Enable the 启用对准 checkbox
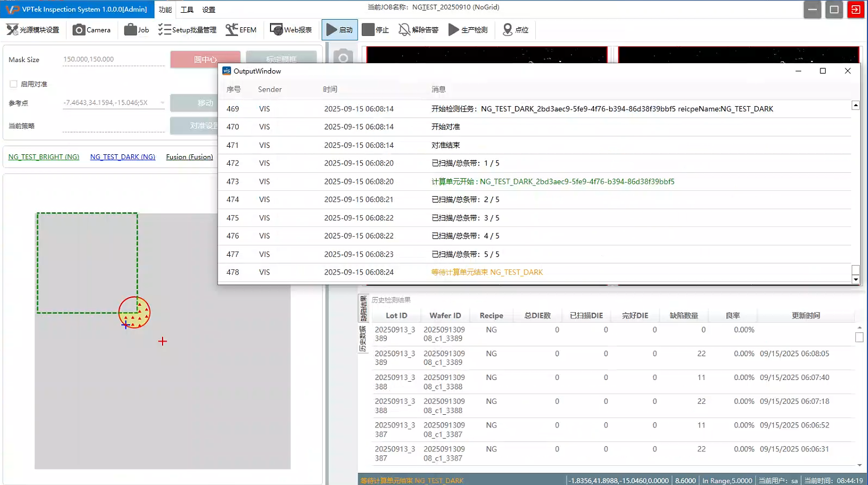Screen dimensions: 868x485 click(13, 84)
